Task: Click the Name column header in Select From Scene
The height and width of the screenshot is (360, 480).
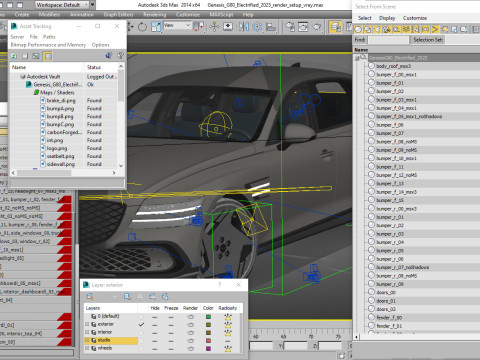Action: click(361, 50)
